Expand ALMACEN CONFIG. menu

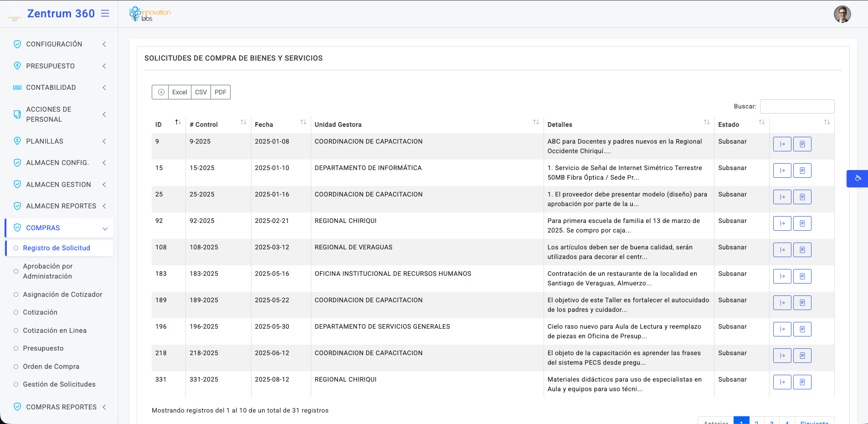point(59,163)
